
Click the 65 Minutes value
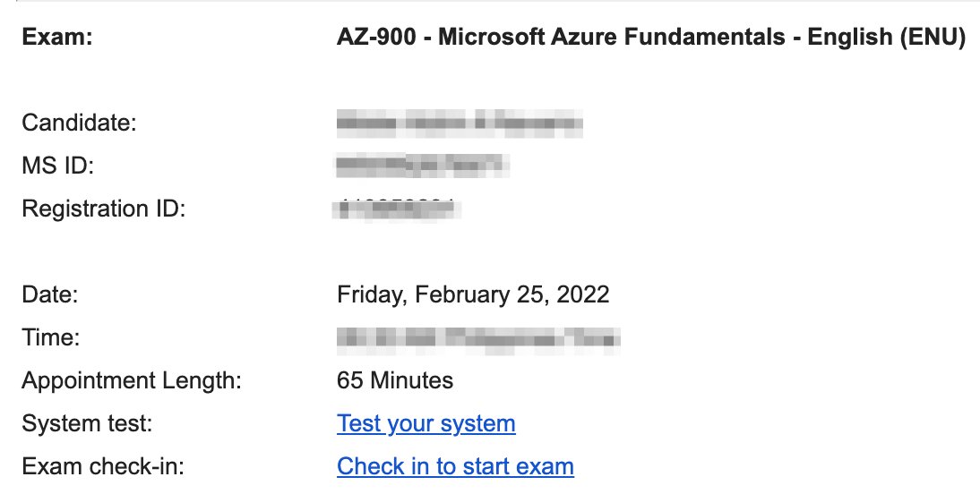click(x=395, y=380)
